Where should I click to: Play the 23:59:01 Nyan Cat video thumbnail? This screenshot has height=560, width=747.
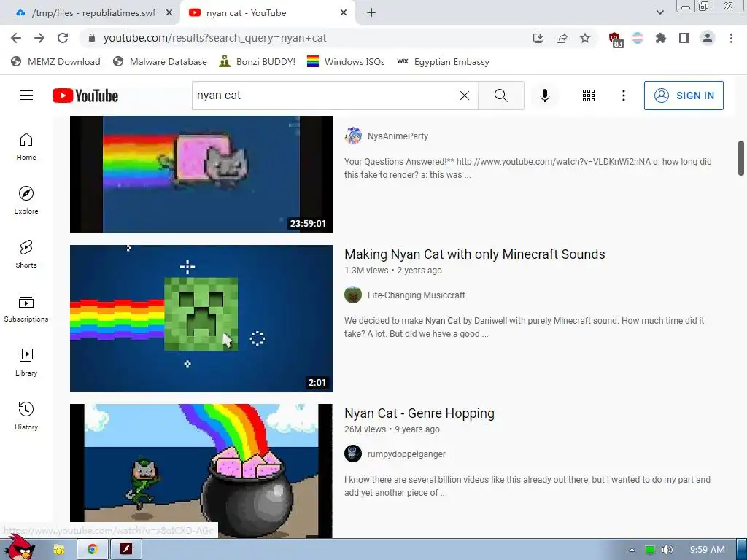201,174
